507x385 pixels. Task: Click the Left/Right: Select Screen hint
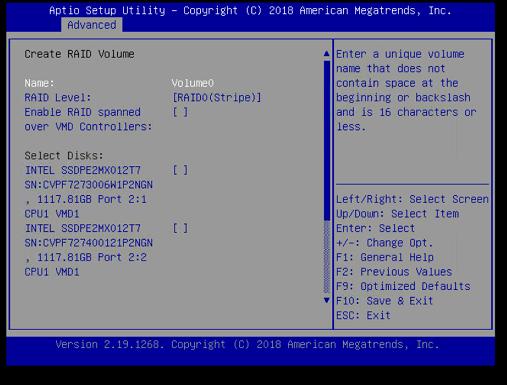coord(412,199)
